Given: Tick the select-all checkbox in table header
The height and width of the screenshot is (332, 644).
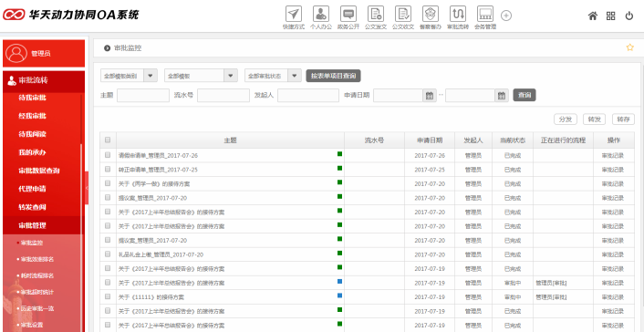Looking at the screenshot, I should point(108,140).
